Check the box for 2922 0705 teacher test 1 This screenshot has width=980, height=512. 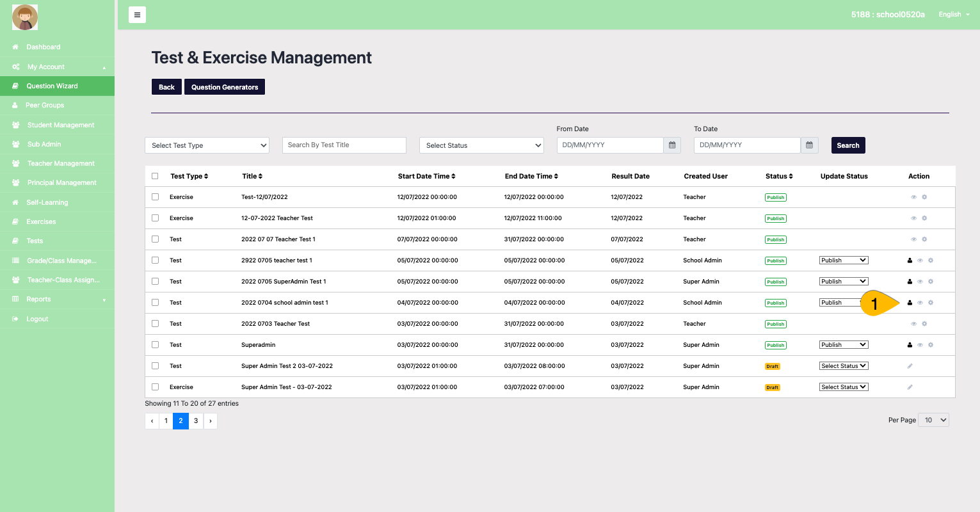point(155,260)
